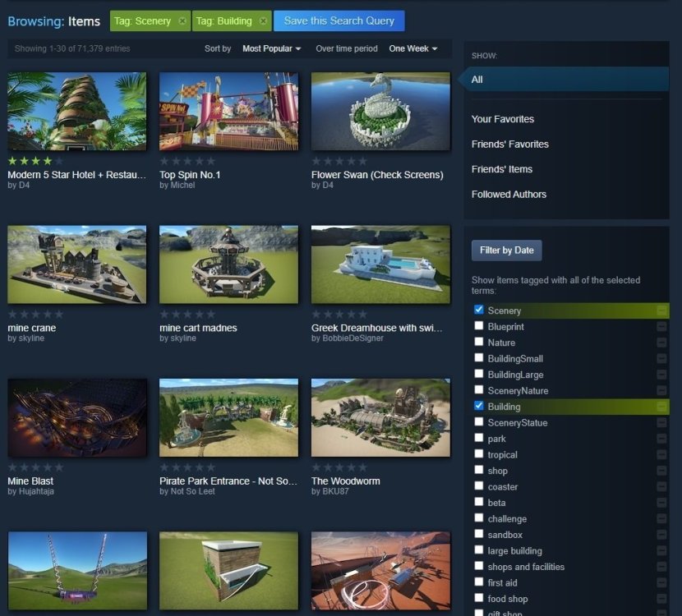Exclude the tropical tag using its minus icon
682x616 pixels.
point(664,454)
